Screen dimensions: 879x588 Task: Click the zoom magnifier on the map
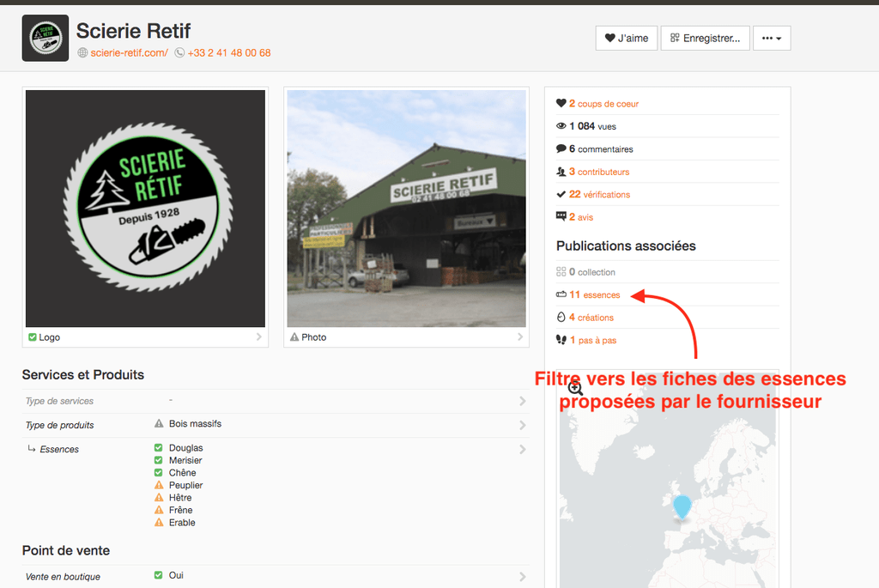point(575,388)
